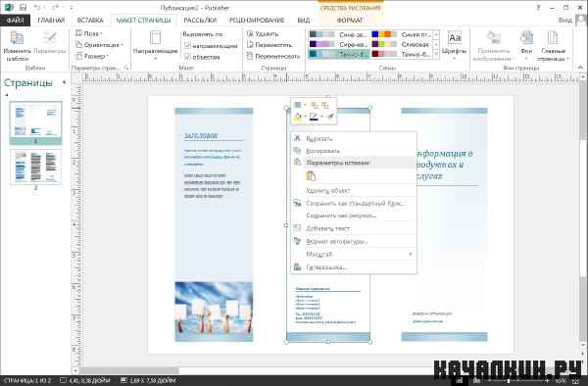Click the paste option clipboard icon
The height and width of the screenshot is (386, 588).
[311, 176]
